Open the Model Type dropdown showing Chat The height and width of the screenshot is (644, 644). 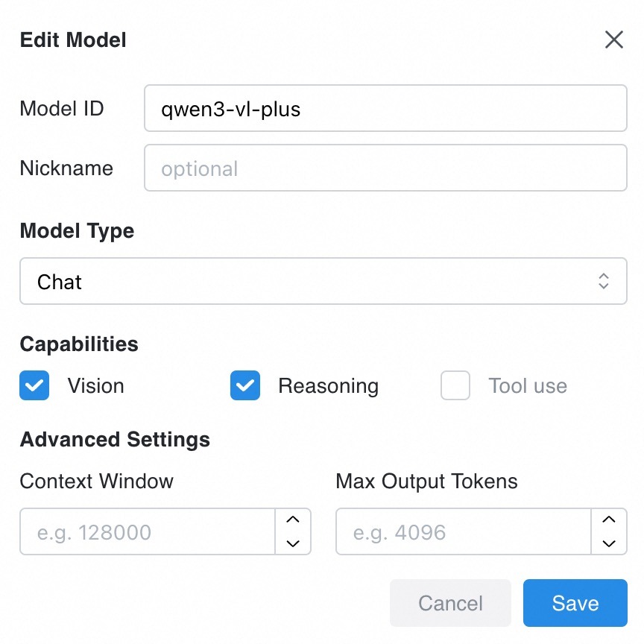[x=313, y=281]
